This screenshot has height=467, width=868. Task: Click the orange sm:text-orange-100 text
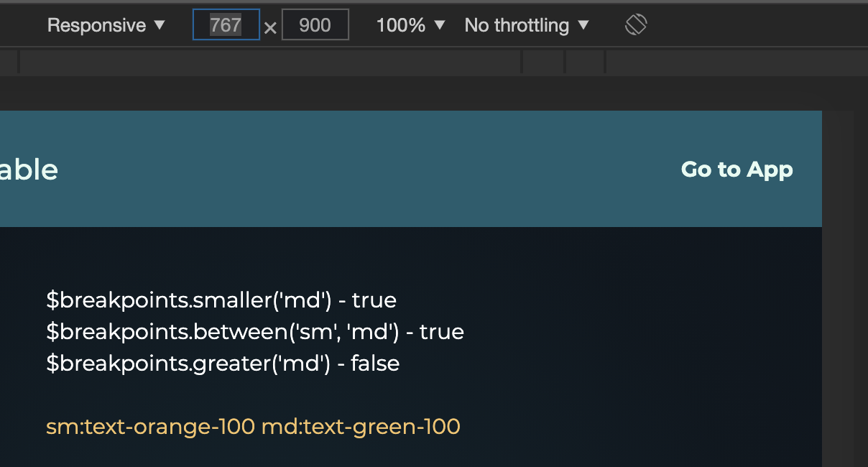click(x=150, y=426)
